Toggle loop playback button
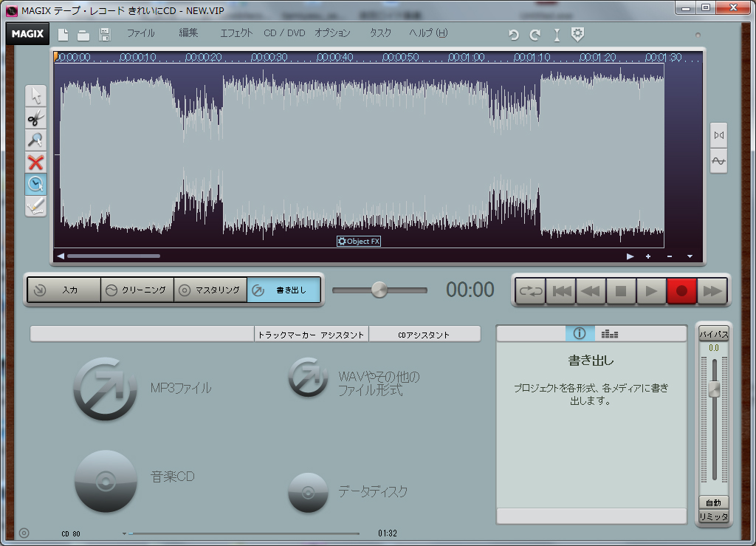756x546 pixels. [530, 291]
